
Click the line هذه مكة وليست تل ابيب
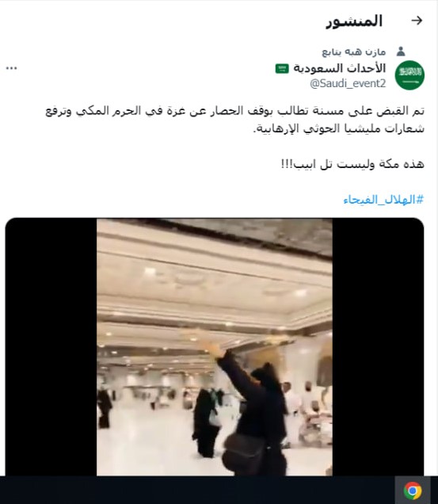[x=352, y=164]
